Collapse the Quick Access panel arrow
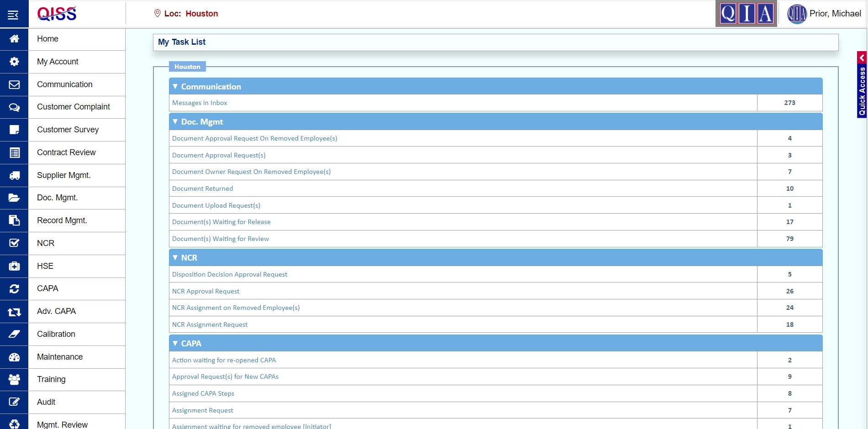The height and width of the screenshot is (429, 868). (862, 58)
